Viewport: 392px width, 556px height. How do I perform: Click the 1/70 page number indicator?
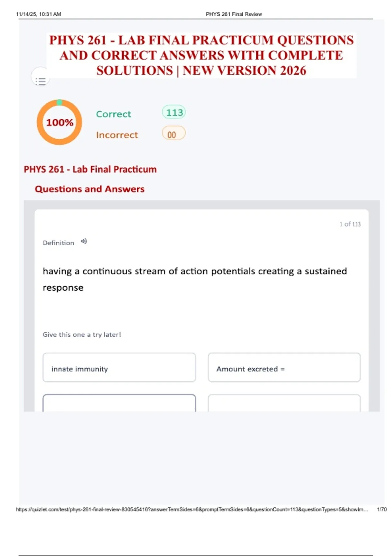[x=382, y=509]
